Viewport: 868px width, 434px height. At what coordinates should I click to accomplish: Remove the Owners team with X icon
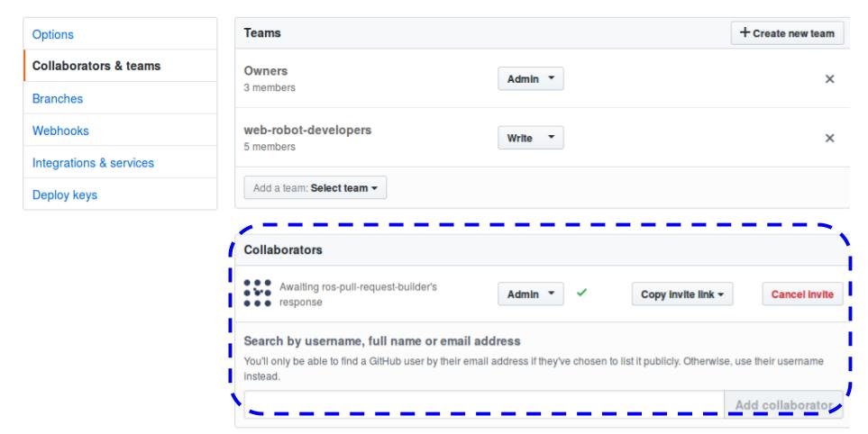pos(829,79)
